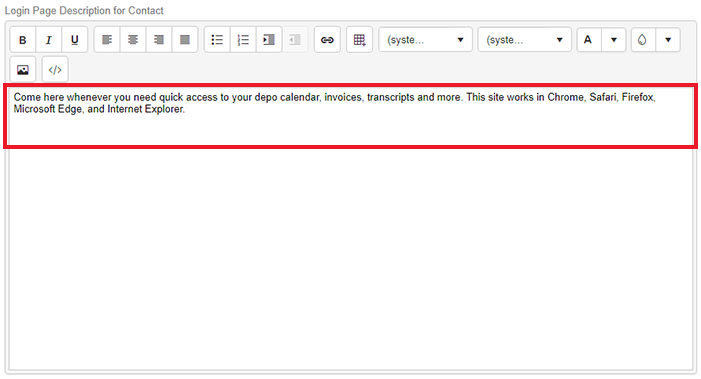701x379 pixels.
Task: Align text to the left
Action: click(107, 40)
